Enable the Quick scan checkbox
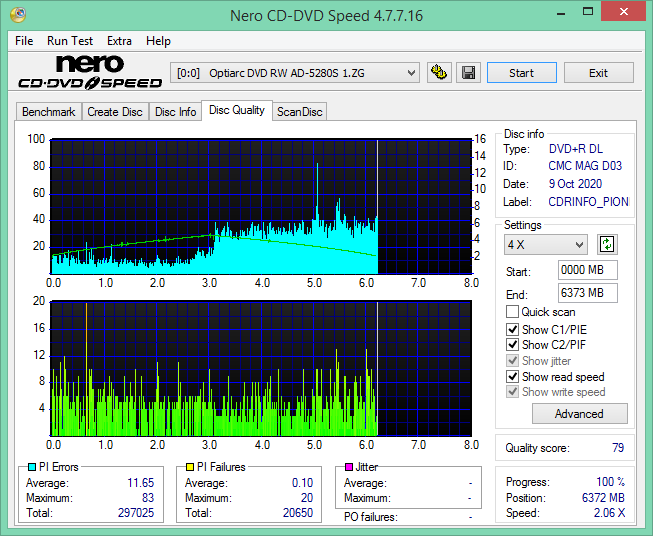The height and width of the screenshot is (536, 653). pyautogui.click(x=512, y=312)
